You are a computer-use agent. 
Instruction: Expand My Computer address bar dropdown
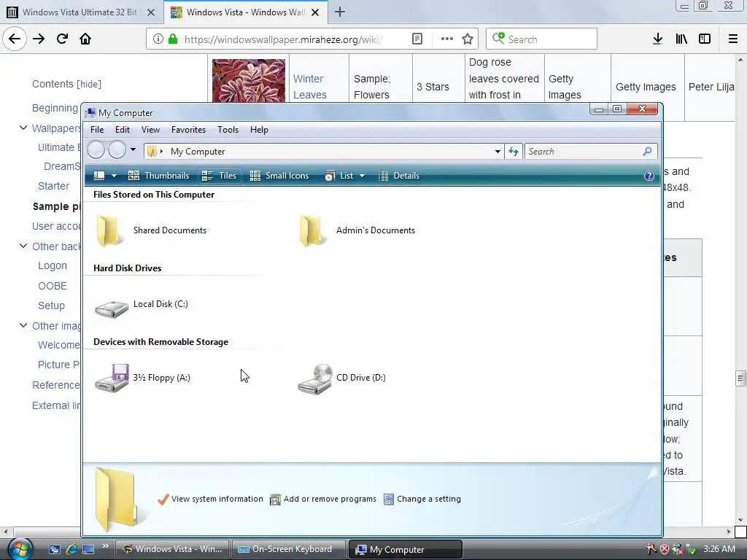point(498,152)
